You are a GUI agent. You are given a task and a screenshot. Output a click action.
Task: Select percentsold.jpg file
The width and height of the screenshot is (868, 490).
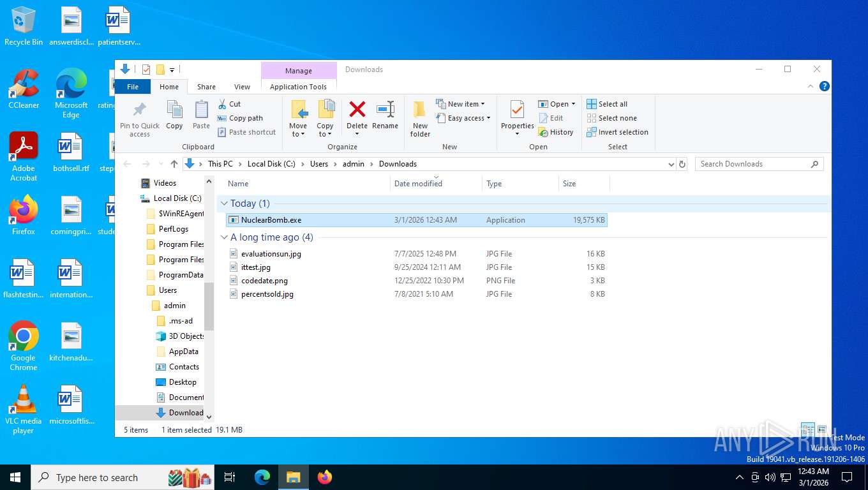pos(417,294)
